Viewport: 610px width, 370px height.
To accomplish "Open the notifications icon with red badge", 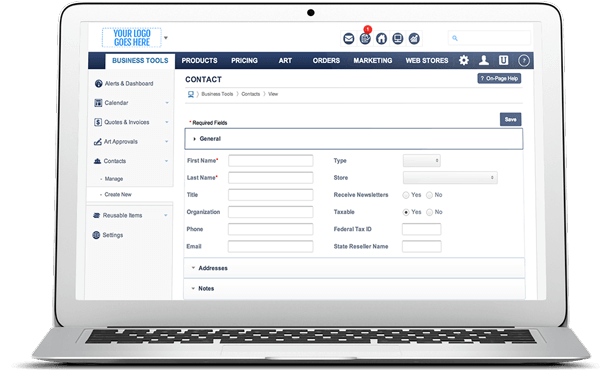I will pos(365,39).
